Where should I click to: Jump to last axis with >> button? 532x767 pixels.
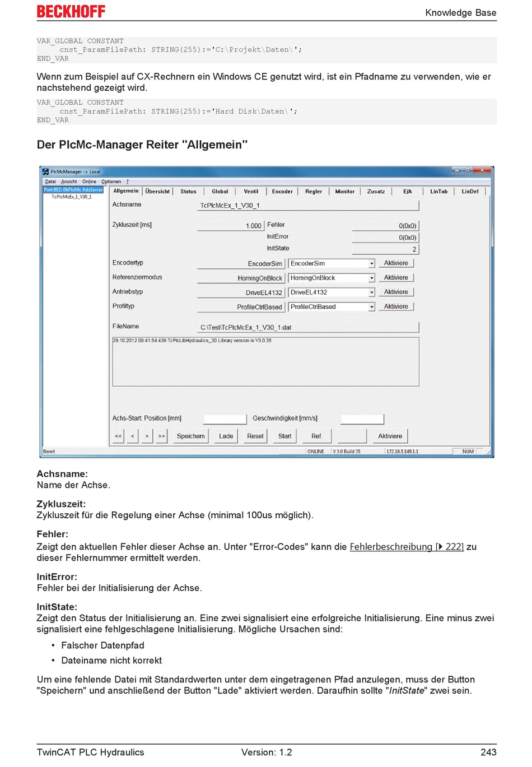click(162, 436)
